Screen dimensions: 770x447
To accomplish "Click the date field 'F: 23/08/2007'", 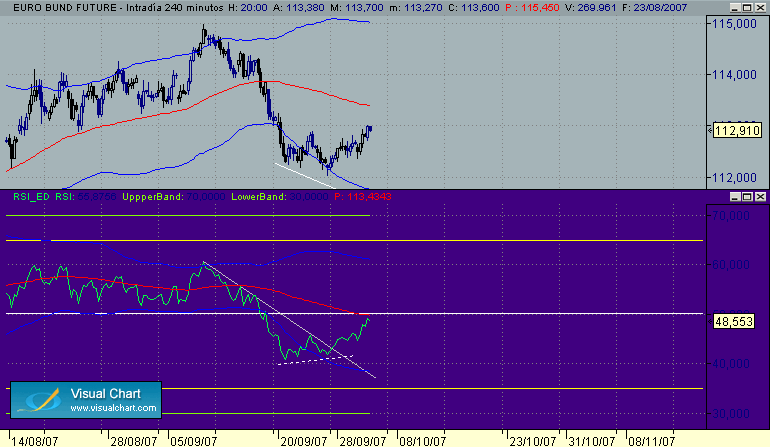I will point(655,8).
